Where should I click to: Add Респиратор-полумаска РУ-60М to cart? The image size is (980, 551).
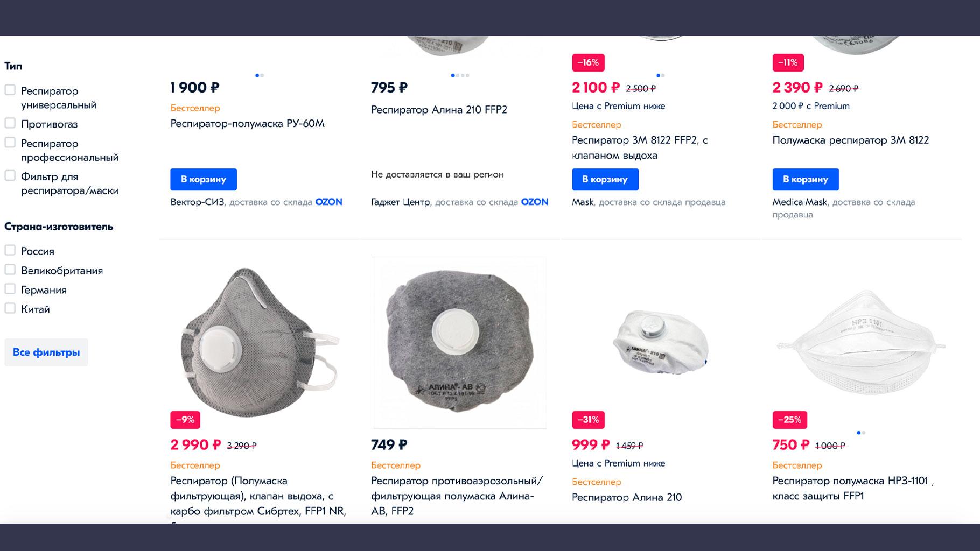click(x=204, y=179)
